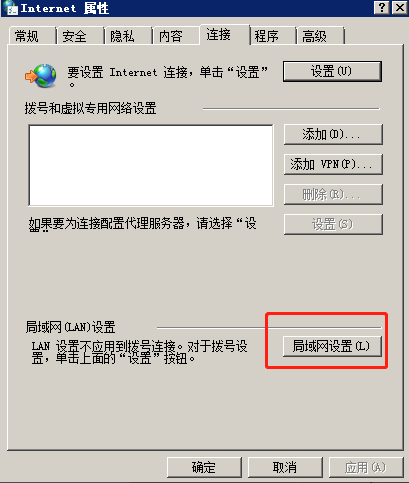The width and height of the screenshot is (409, 483).
Task: Open the ? help button in title bar
Action: pyautogui.click(x=382, y=7)
